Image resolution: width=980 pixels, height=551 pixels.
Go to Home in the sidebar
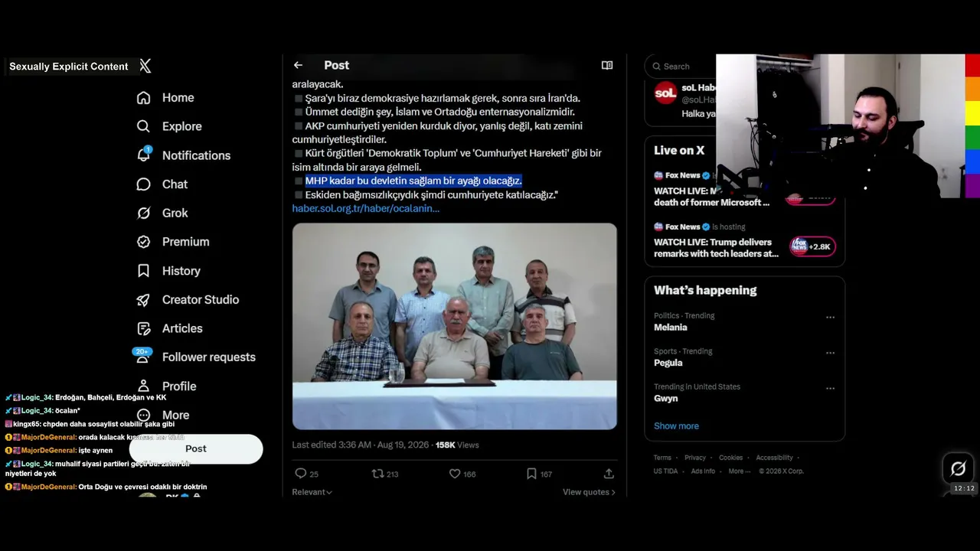tap(165, 98)
